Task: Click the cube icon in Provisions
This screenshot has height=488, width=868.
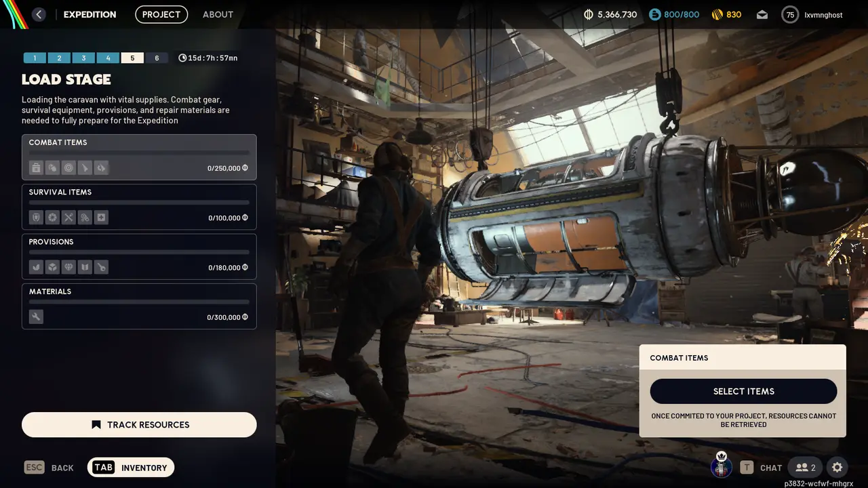Action: [52, 267]
